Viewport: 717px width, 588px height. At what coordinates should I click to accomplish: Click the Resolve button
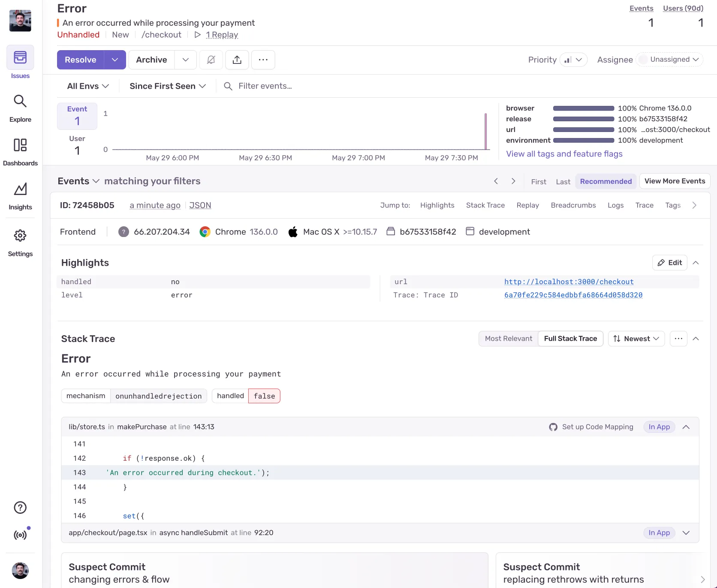click(x=81, y=60)
